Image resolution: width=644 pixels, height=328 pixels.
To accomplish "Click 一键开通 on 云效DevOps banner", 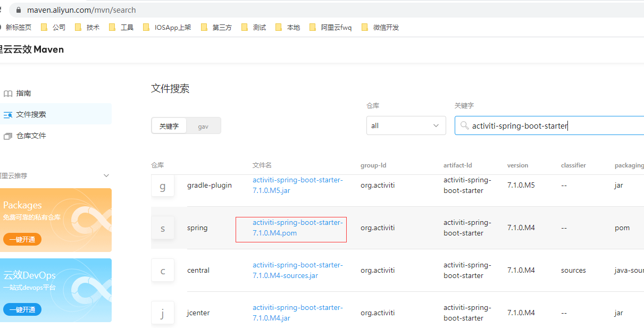I will tap(22, 309).
